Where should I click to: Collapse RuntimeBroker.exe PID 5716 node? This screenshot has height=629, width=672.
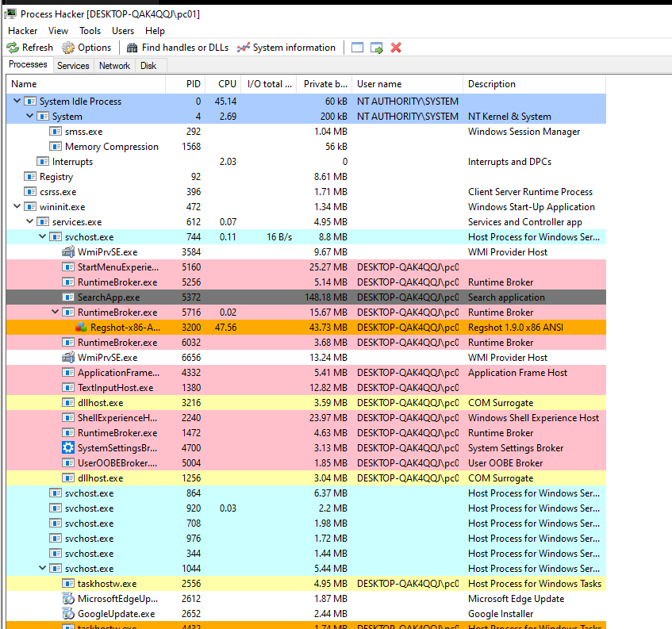pos(55,312)
